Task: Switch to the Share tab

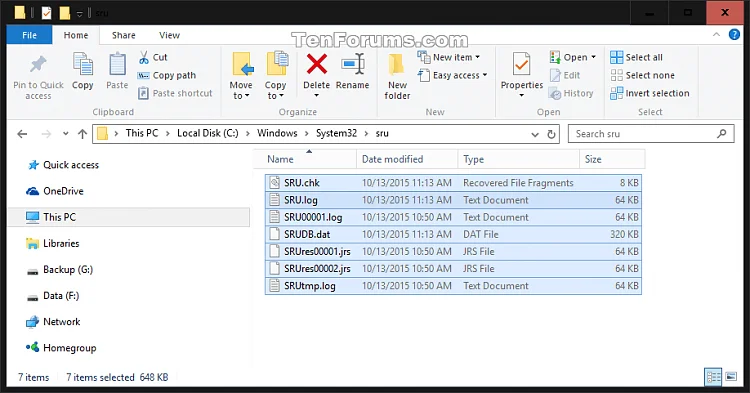Action: (x=123, y=35)
